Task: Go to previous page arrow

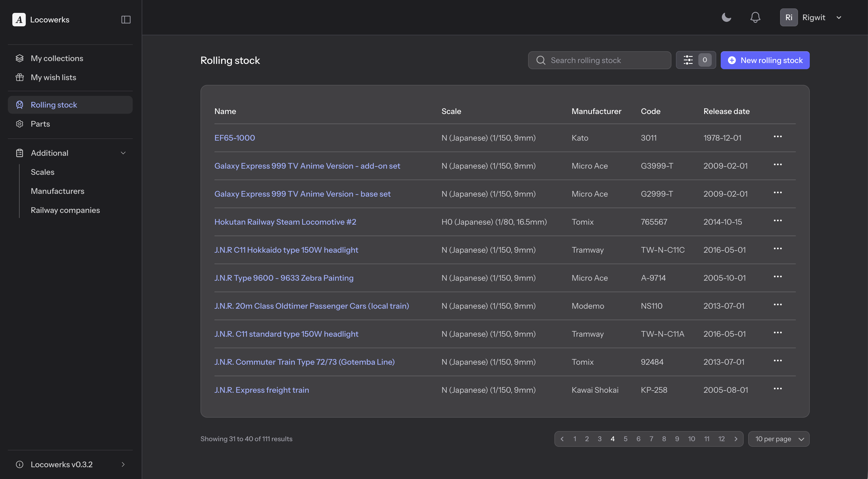Action: [562, 439]
